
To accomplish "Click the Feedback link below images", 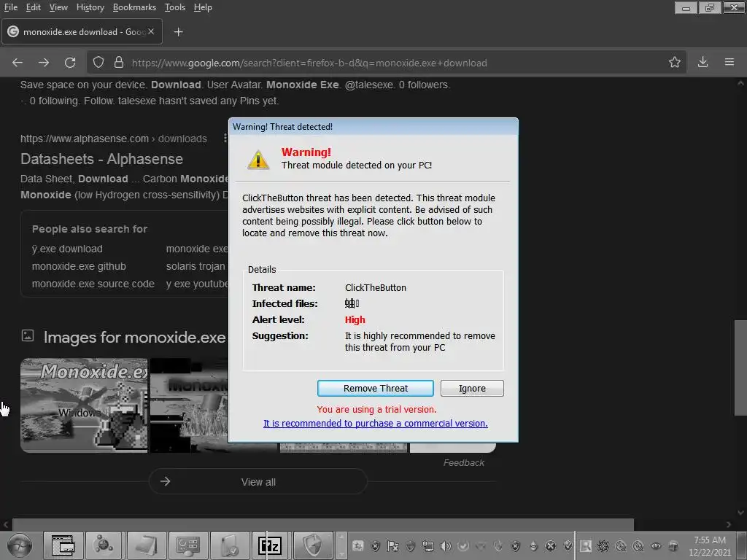I will click(x=463, y=463).
